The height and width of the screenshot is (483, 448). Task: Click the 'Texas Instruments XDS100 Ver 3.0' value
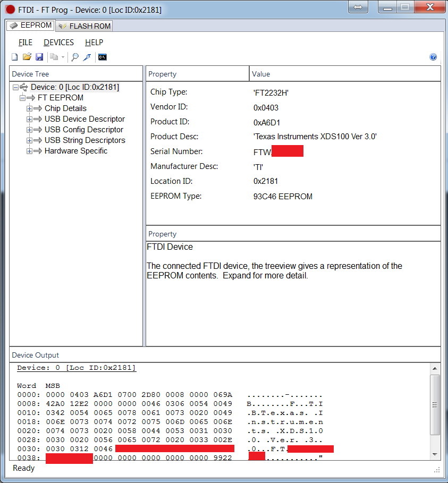315,137
